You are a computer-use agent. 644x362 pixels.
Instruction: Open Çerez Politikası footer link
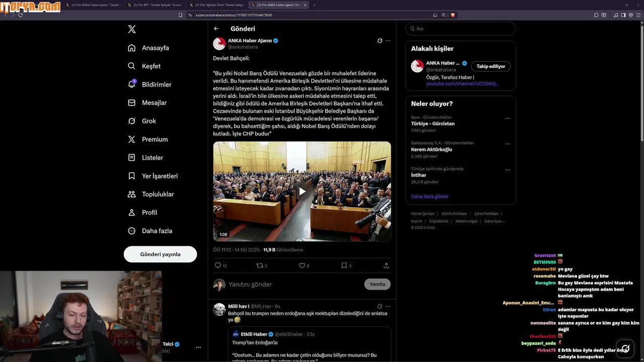[487, 214]
